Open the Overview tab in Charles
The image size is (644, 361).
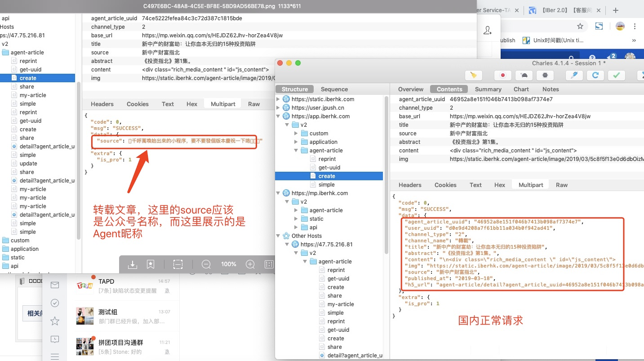click(410, 89)
